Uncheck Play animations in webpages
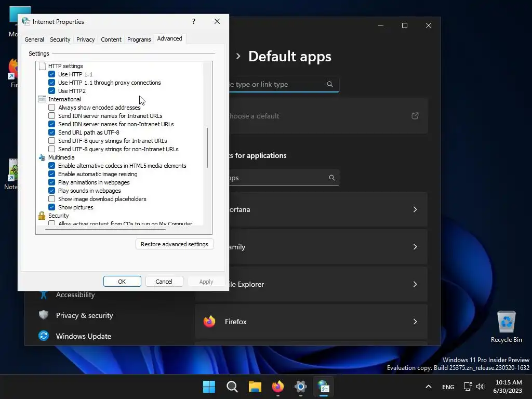 [x=51, y=182]
